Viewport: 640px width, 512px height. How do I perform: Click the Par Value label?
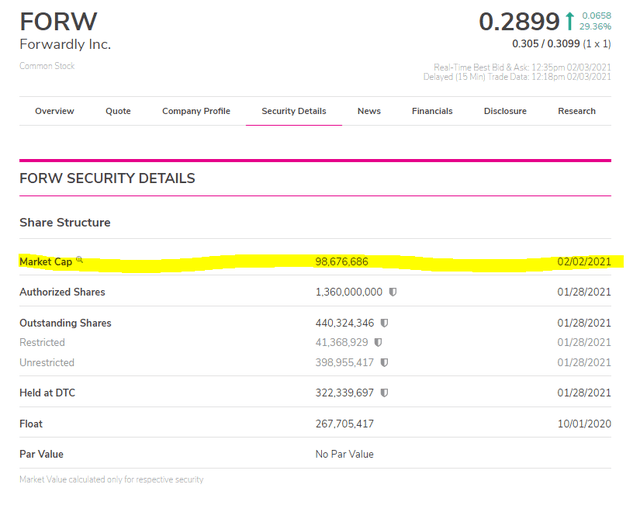[41, 454]
